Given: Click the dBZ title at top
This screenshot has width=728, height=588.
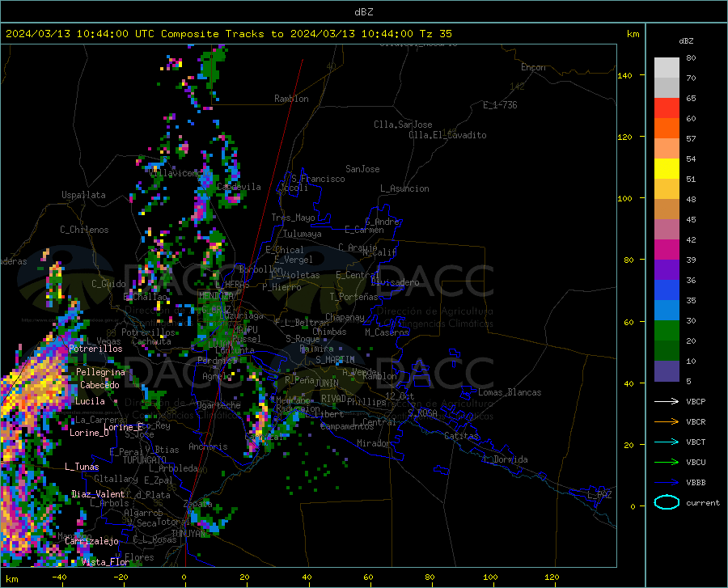Looking at the screenshot, I should coord(363,12).
